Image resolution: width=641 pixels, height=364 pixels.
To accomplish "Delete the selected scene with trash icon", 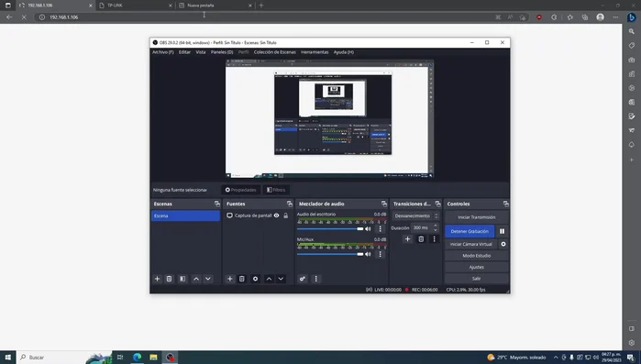I will [169, 279].
